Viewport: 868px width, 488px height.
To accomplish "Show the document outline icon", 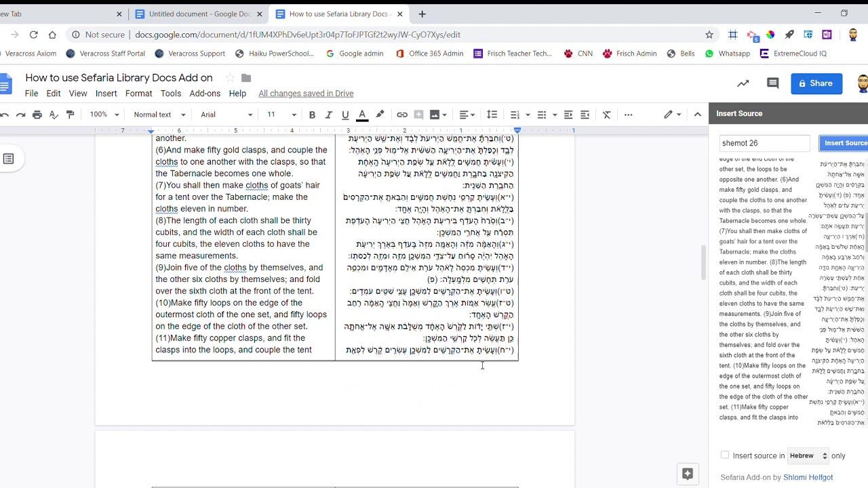I will pyautogui.click(x=8, y=159).
